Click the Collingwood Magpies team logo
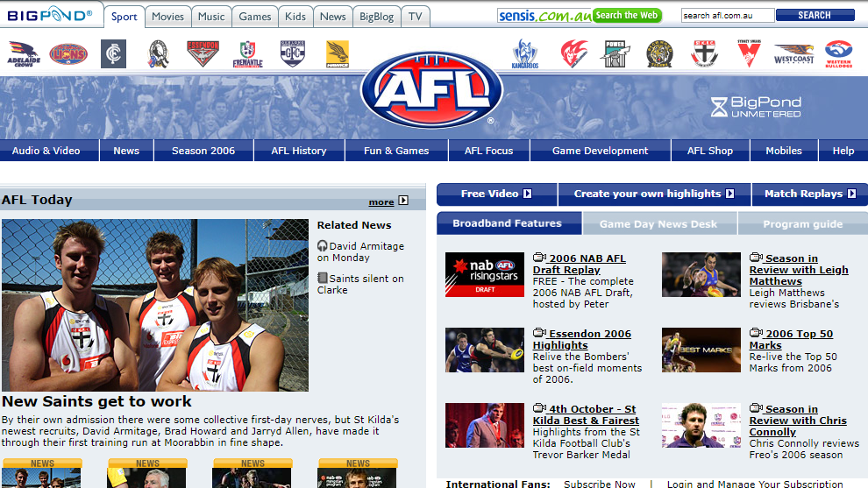The width and height of the screenshot is (868, 488). (159, 53)
